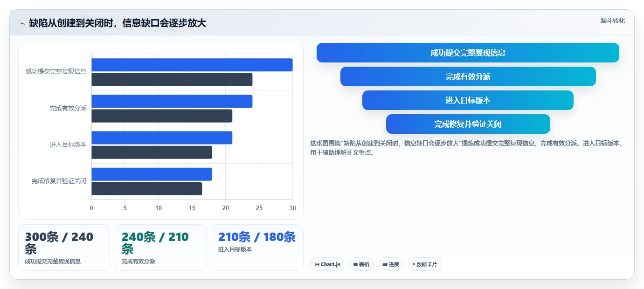Select the 进入目标版本 funnel stage
The height and width of the screenshot is (289, 644).
point(468,100)
